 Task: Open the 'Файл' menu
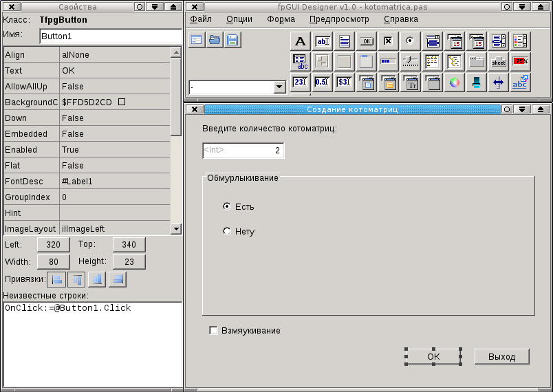(x=200, y=19)
